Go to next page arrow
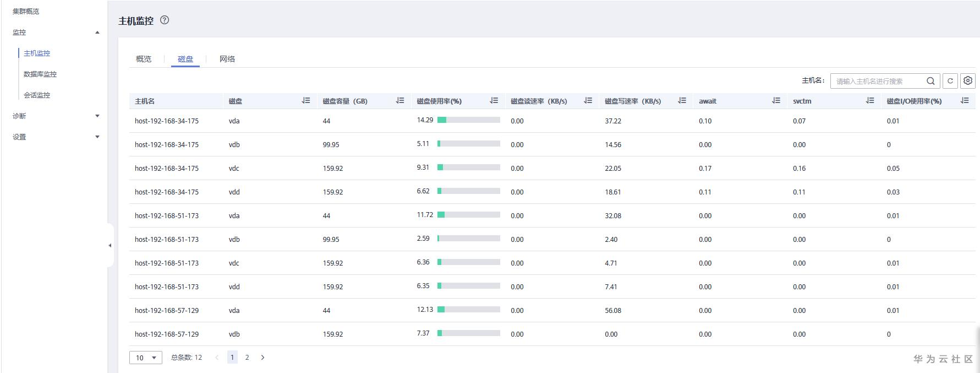 [263, 358]
